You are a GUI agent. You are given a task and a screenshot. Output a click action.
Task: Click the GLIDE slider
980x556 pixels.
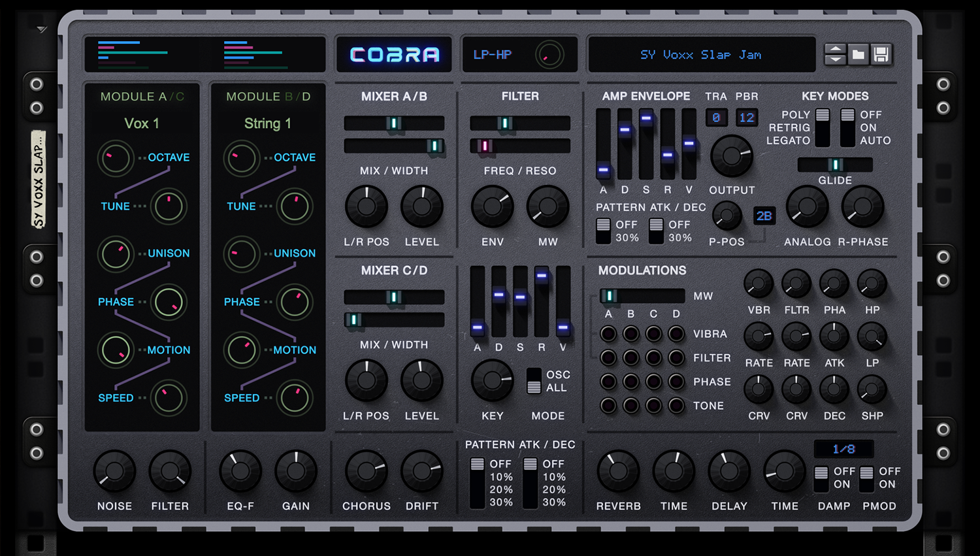click(835, 165)
